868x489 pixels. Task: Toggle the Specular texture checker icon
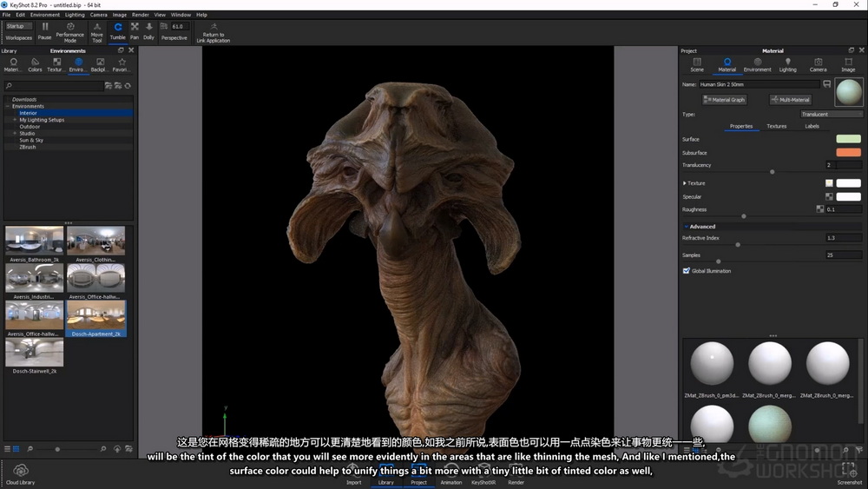coord(829,196)
